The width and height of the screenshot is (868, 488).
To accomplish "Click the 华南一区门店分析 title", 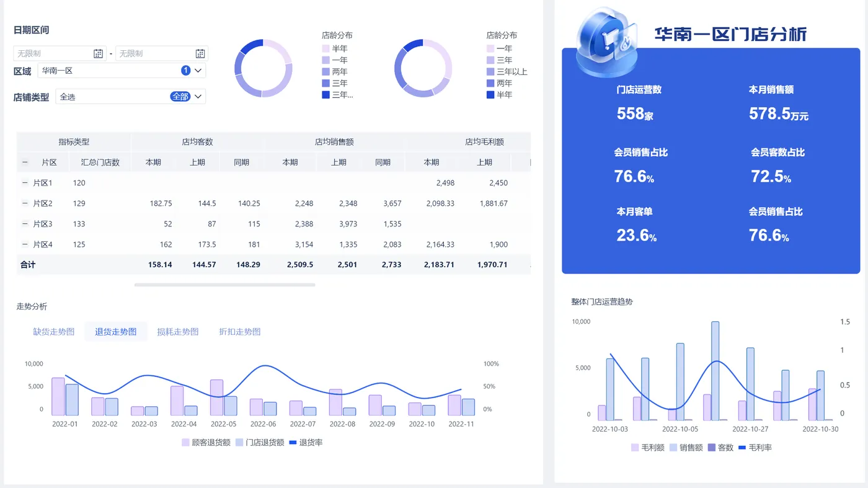I will (x=731, y=34).
